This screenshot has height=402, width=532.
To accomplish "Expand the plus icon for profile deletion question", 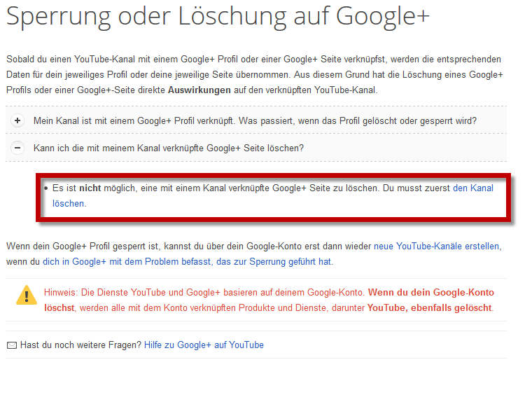I will pyautogui.click(x=17, y=120).
